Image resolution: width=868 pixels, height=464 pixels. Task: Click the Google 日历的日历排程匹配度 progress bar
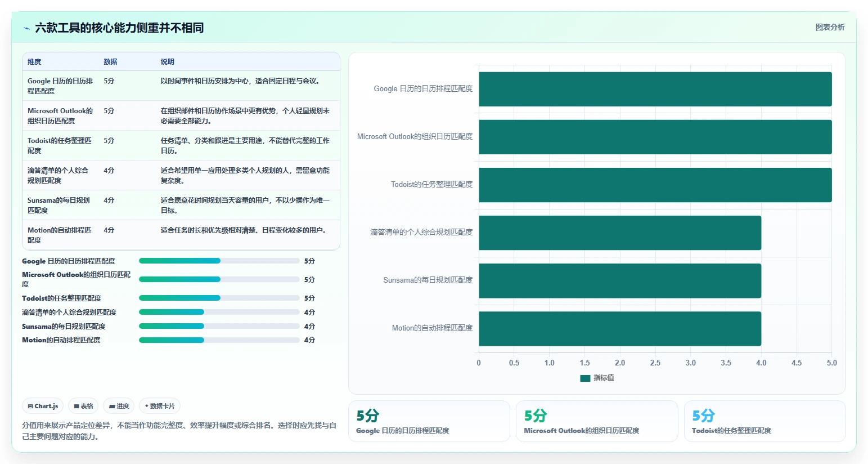(x=219, y=261)
